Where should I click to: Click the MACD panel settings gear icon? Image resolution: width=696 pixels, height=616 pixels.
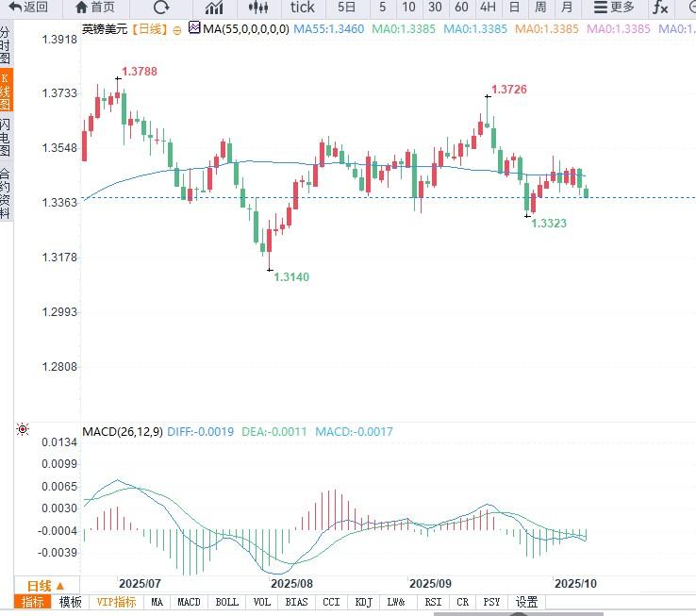24,430
